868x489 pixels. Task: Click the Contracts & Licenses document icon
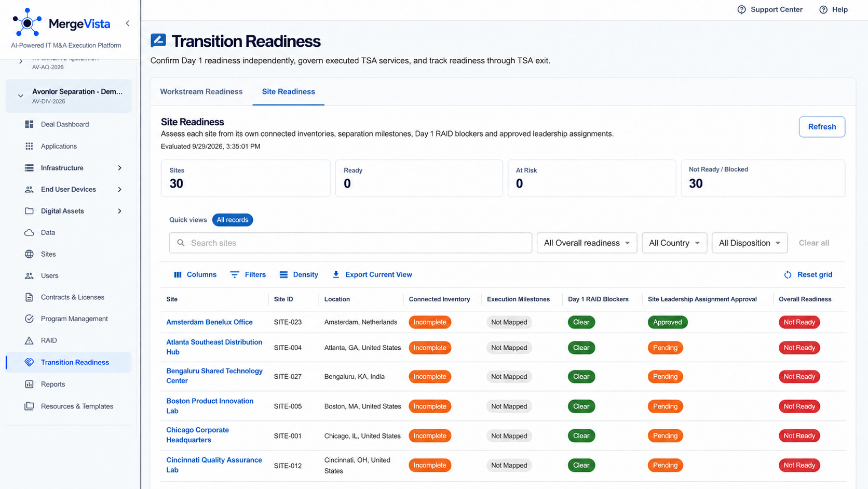click(29, 297)
